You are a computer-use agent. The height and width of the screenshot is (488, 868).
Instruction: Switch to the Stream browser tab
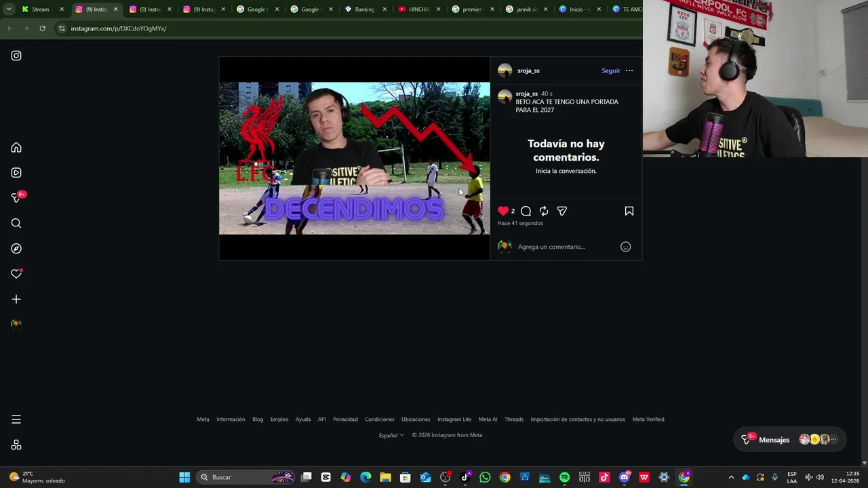pos(42,9)
